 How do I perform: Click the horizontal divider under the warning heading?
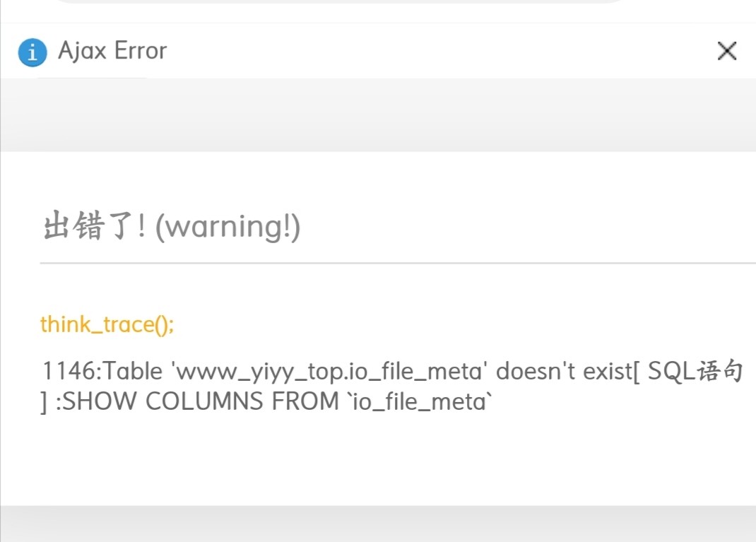click(398, 264)
